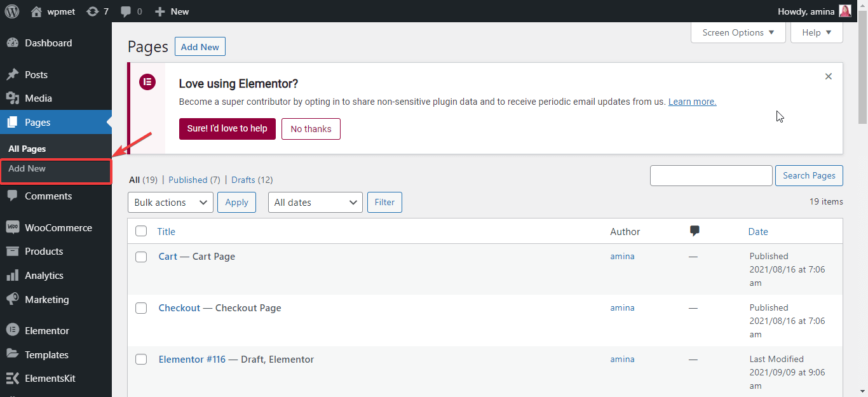
Task: Open the comments bubble in admin bar
Action: click(x=126, y=11)
